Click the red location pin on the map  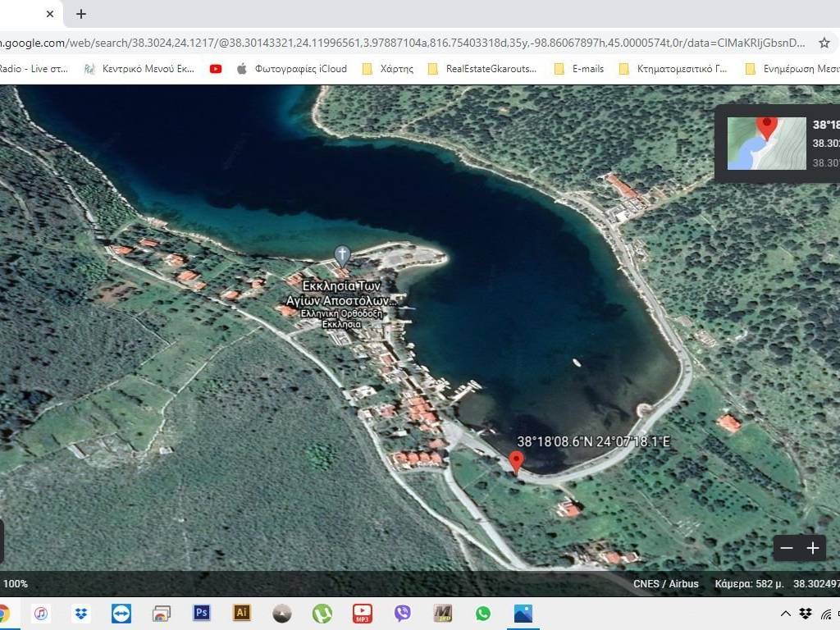click(516, 460)
